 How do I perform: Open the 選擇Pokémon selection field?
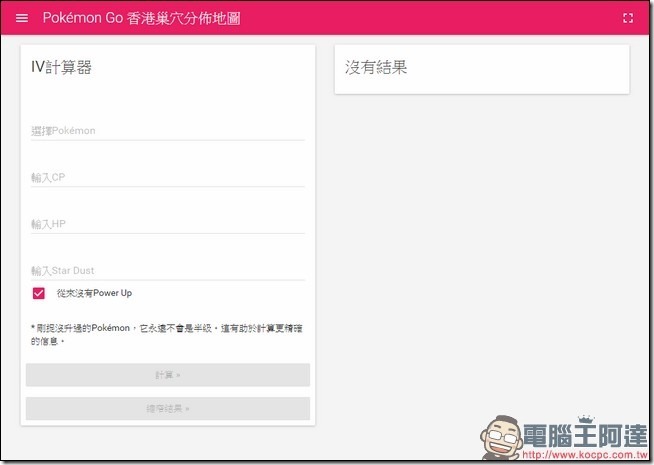(167, 131)
